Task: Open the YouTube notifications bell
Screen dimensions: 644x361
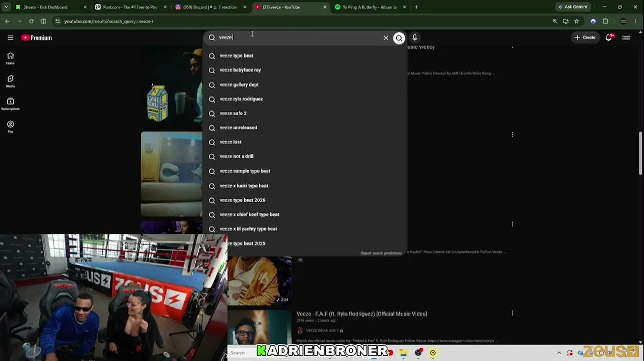Action: (x=609, y=38)
